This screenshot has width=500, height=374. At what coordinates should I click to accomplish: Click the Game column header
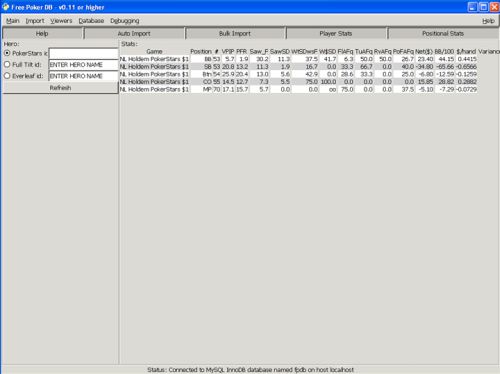point(154,52)
